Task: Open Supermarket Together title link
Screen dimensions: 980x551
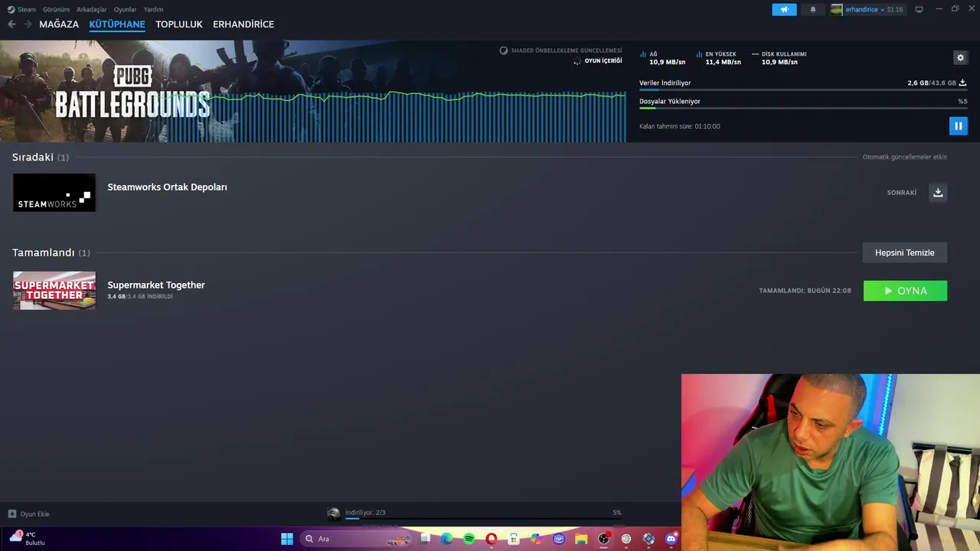Action: coord(156,285)
